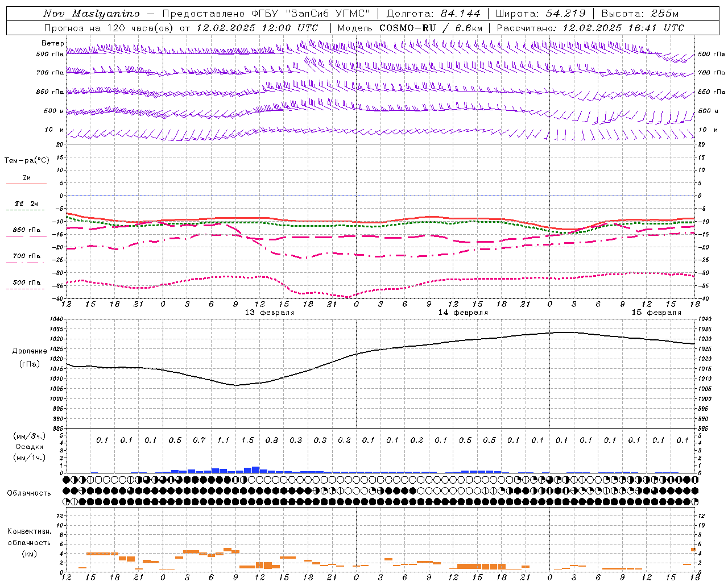Click the 'Конвективн.' convective cloud label
728x582 pixels.
pyautogui.click(x=29, y=531)
